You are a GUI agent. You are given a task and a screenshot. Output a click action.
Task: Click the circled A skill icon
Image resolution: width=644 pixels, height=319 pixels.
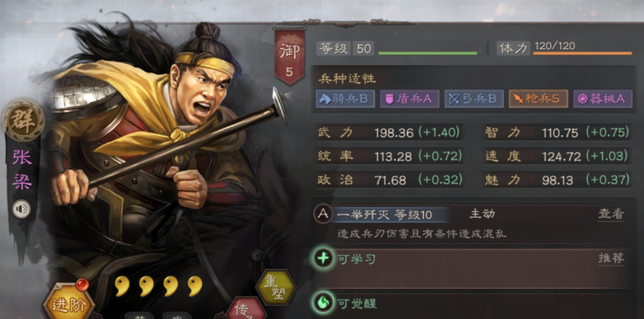(x=323, y=214)
